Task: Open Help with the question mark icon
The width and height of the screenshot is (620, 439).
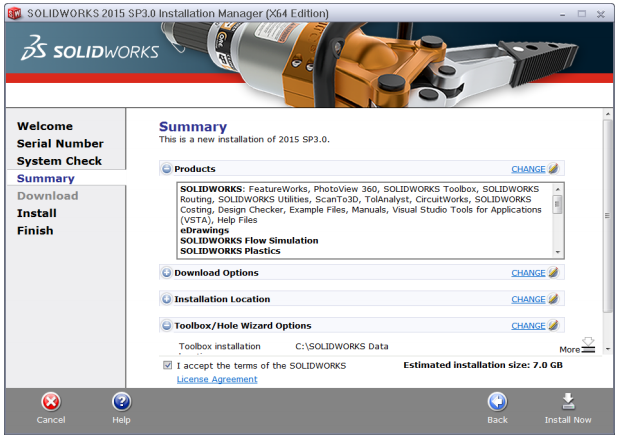Action: coord(121,402)
